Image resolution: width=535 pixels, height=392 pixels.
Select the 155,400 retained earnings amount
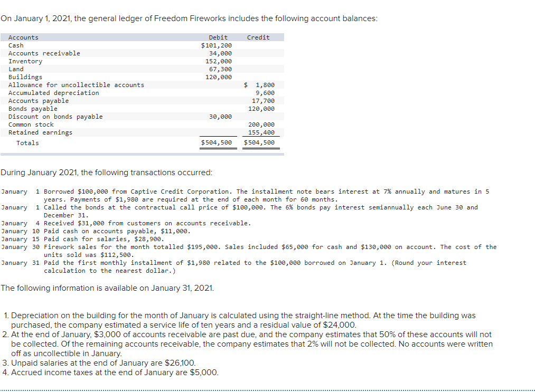[261, 132]
